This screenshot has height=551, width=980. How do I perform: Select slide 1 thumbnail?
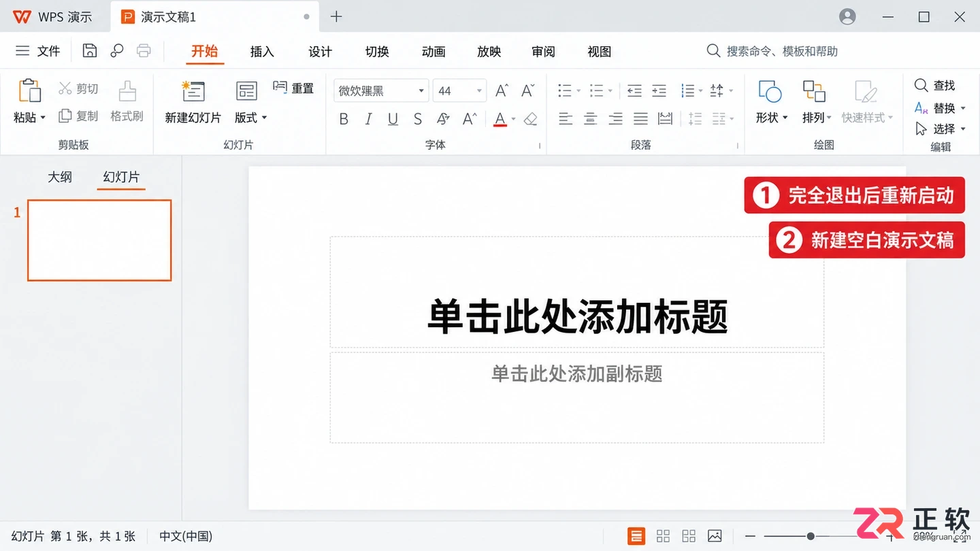[99, 240]
